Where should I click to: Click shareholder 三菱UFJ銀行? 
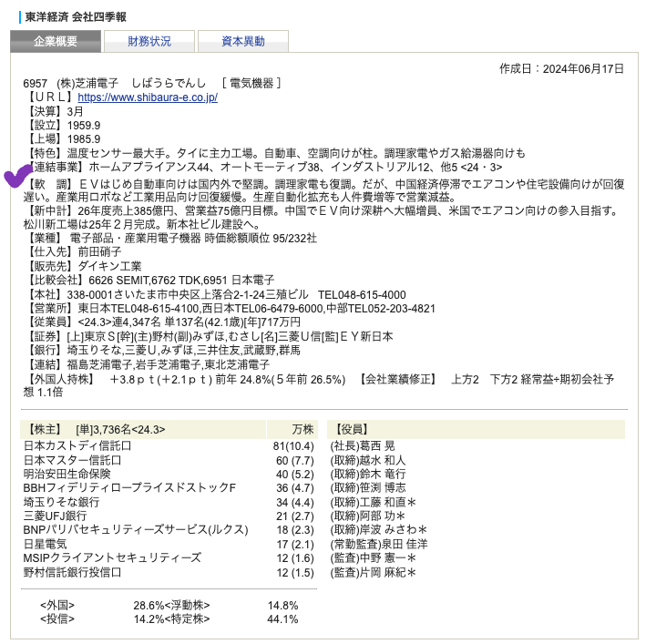[56, 516]
